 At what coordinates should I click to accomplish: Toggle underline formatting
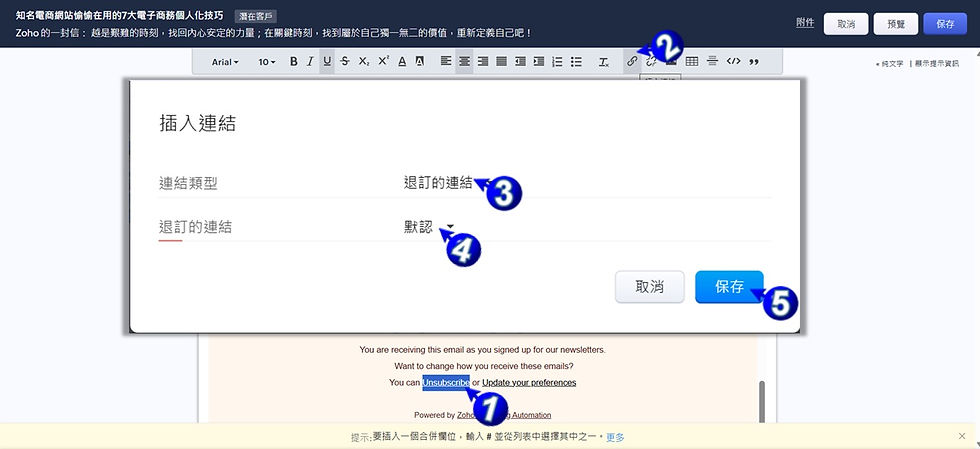327,62
